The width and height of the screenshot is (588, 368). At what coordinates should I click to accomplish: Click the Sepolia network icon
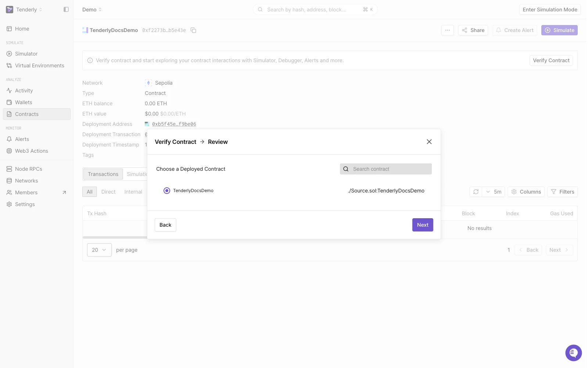148,83
